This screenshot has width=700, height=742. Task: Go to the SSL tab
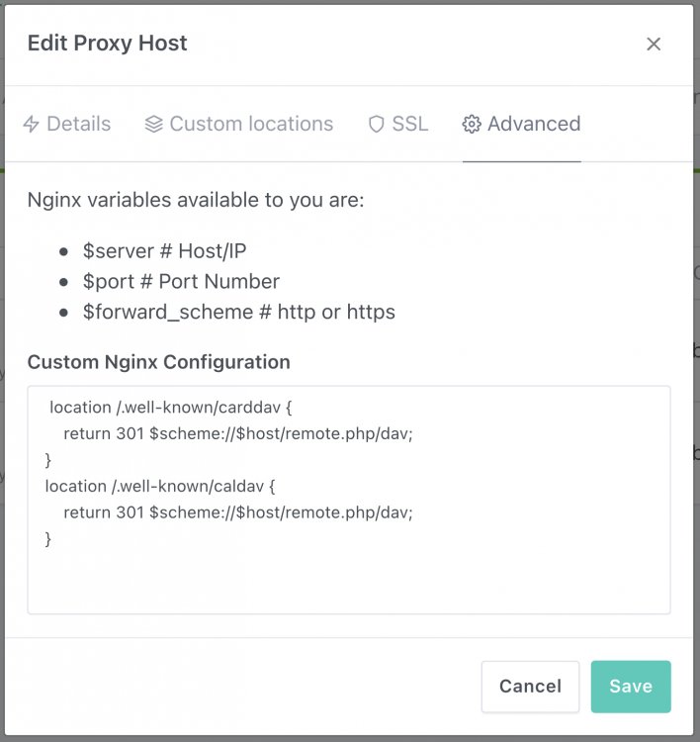(x=398, y=124)
